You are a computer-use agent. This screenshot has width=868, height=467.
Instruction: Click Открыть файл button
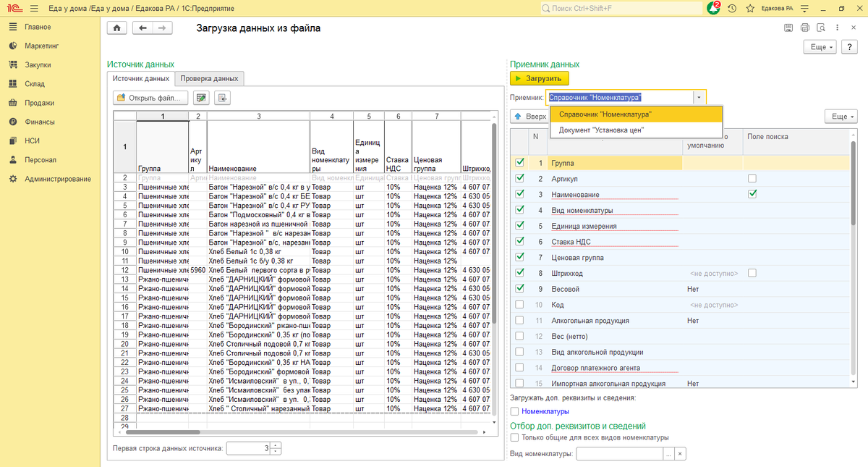pos(151,98)
